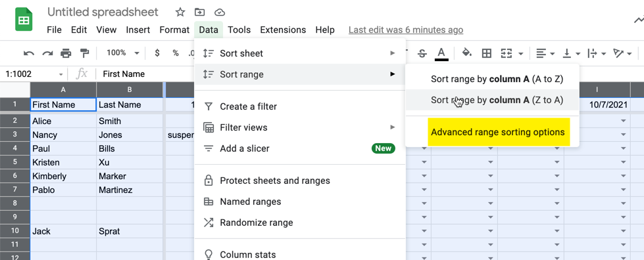
Task: Check the cloud save status icon
Action: point(220,12)
